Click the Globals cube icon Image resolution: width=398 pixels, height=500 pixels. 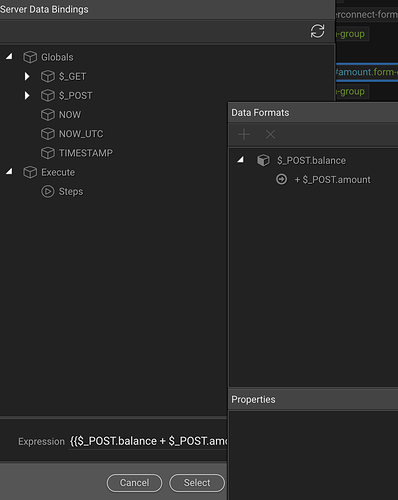point(30,57)
